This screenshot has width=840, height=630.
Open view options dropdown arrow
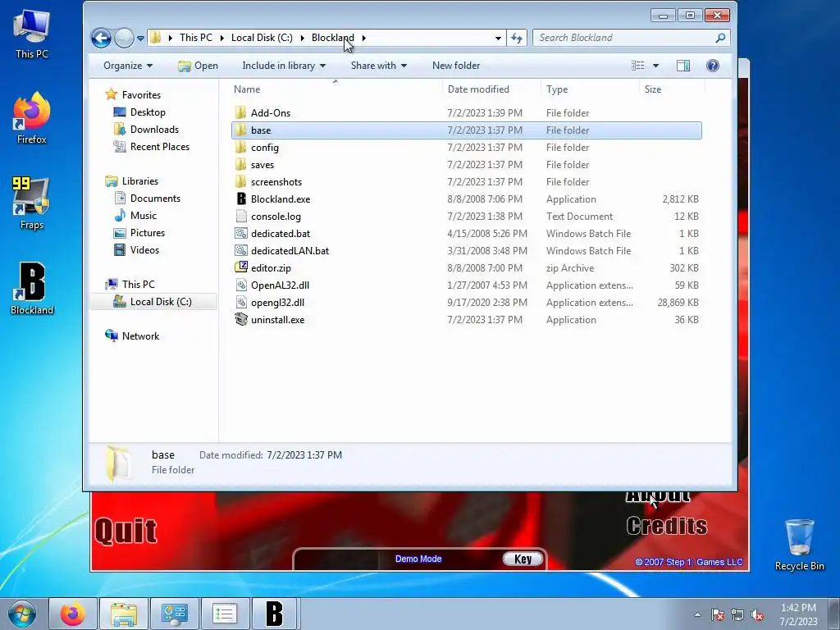(x=655, y=66)
